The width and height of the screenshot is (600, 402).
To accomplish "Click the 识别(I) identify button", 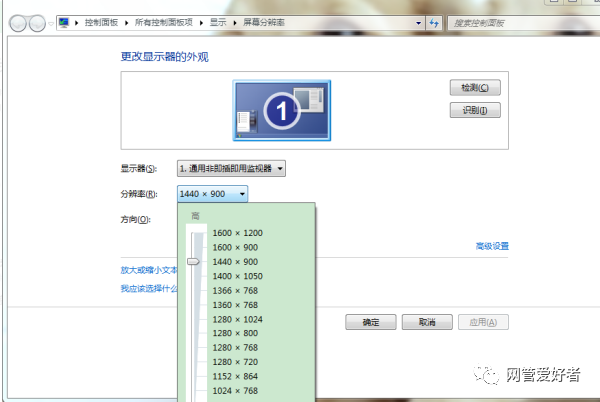I will coord(475,110).
